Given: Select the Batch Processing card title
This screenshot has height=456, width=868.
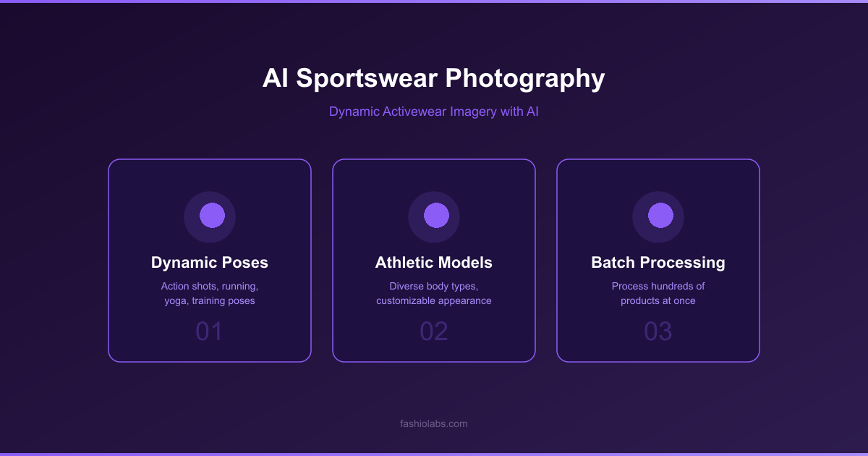Looking at the screenshot, I should 658,262.
